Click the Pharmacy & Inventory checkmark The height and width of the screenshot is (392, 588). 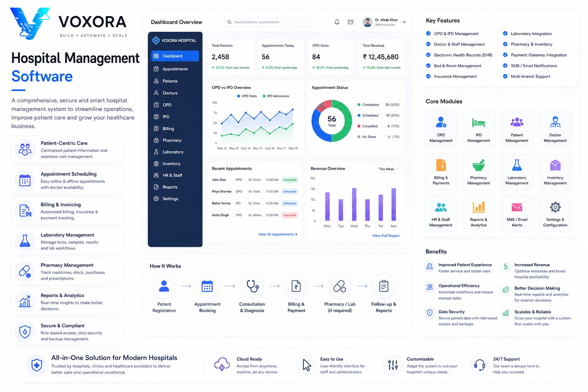505,44
